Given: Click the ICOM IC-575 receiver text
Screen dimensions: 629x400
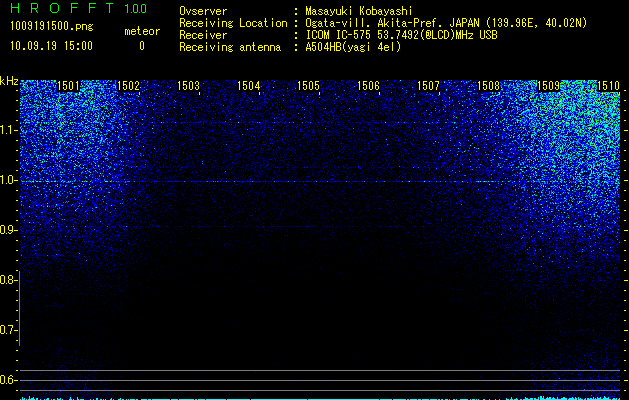Looking at the screenshot, I should (x=401, y=35).
